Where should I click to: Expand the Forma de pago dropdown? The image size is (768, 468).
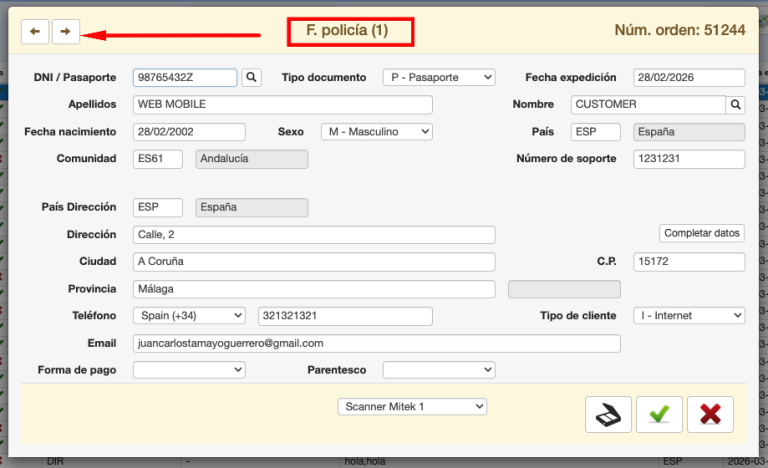[189, 370]
